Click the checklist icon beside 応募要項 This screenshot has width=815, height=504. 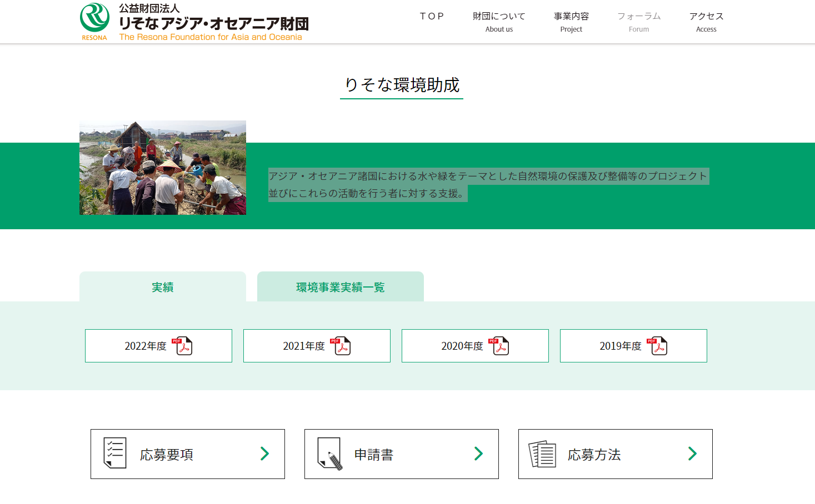(x=115, y=453)
